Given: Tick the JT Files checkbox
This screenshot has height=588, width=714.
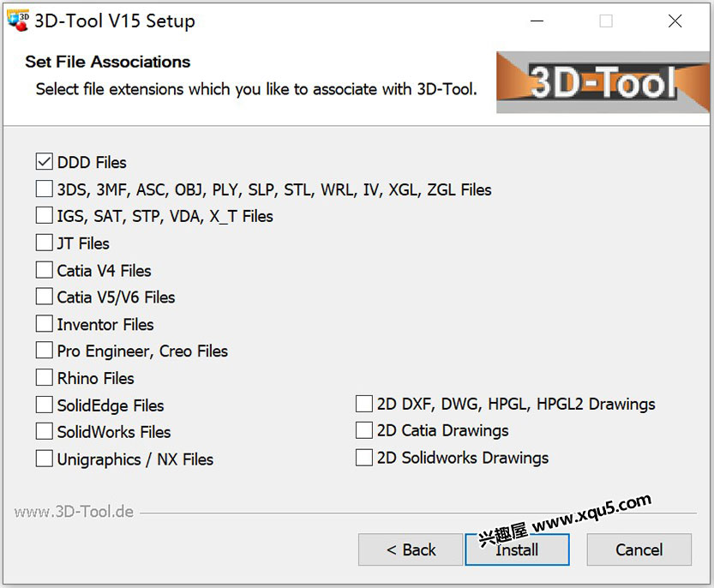Looking at the screenshot, I should click(45, 243).
